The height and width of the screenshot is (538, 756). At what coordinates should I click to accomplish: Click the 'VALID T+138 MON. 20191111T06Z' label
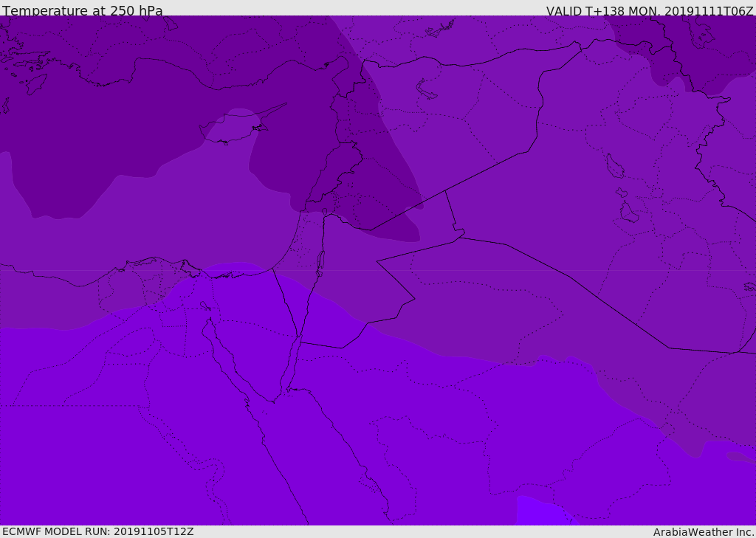[x=650, y=10]
